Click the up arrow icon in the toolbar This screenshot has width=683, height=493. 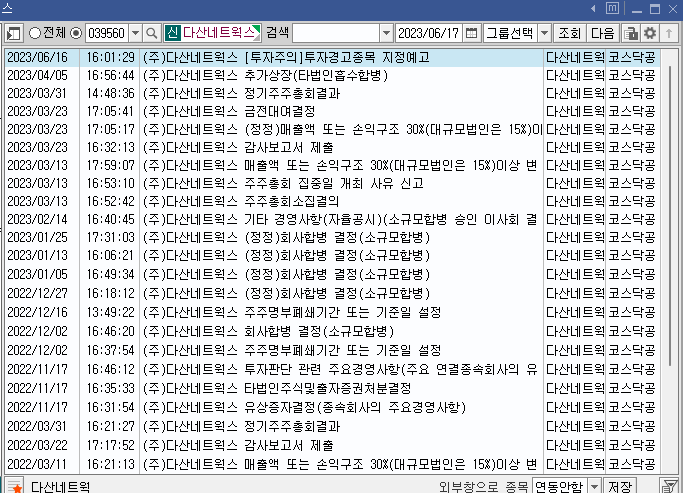pyautogui.click(x=669, y=33)
